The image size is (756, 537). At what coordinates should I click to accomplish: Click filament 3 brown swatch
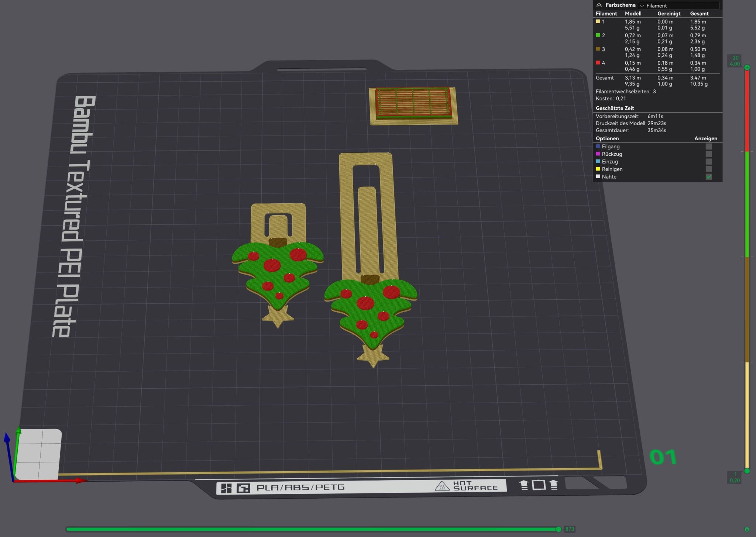tap(598, 49)
